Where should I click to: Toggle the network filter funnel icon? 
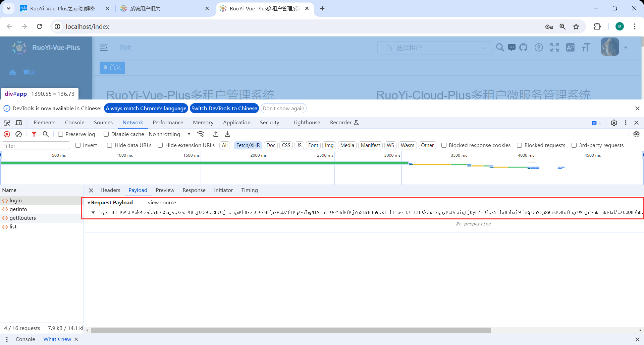pos(34,134)
